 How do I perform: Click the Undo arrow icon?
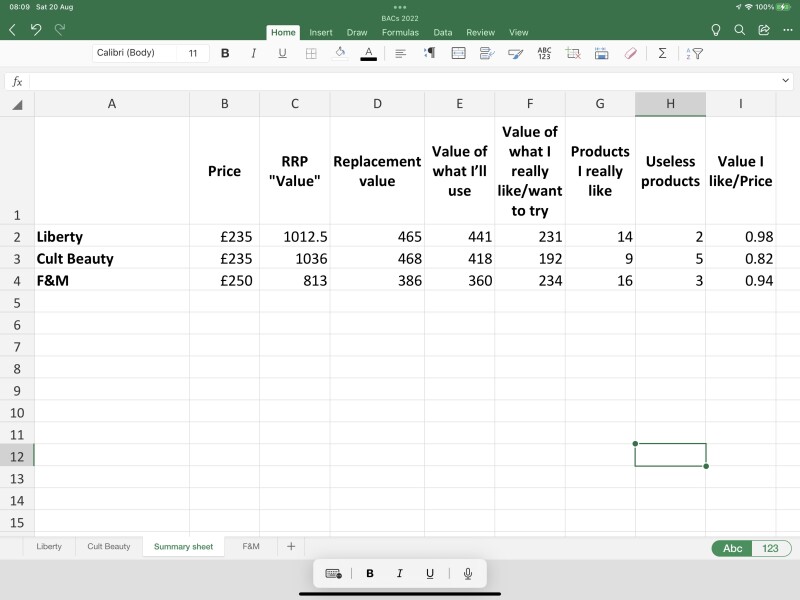coord(36,31)
